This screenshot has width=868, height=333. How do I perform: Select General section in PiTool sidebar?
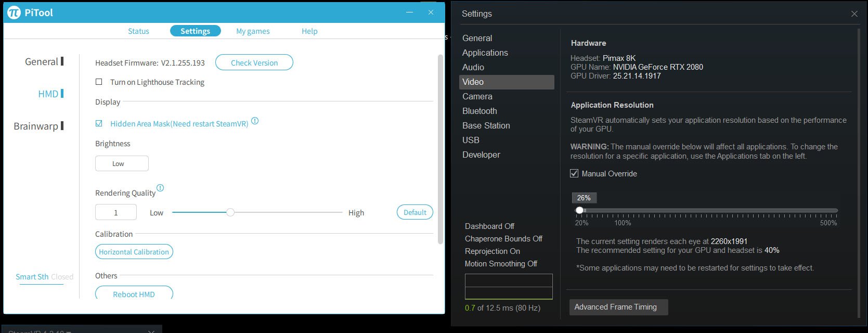(44, 61)
